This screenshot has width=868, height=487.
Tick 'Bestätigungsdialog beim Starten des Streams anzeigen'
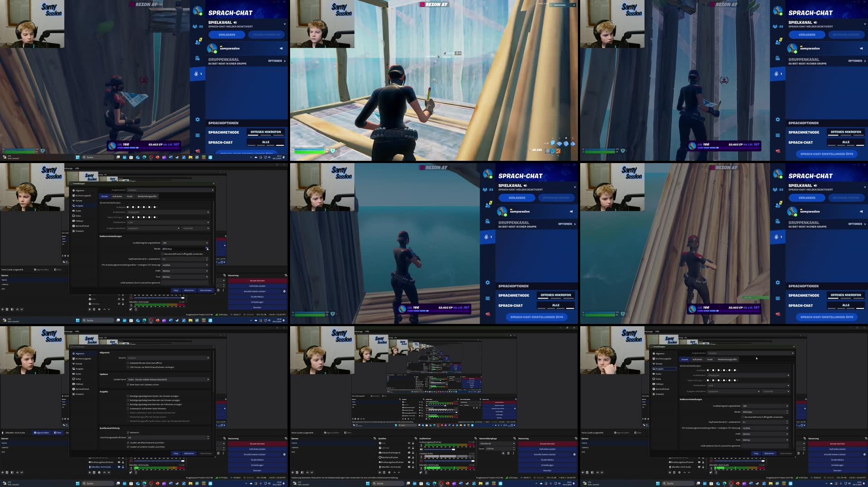click(128, 396)
